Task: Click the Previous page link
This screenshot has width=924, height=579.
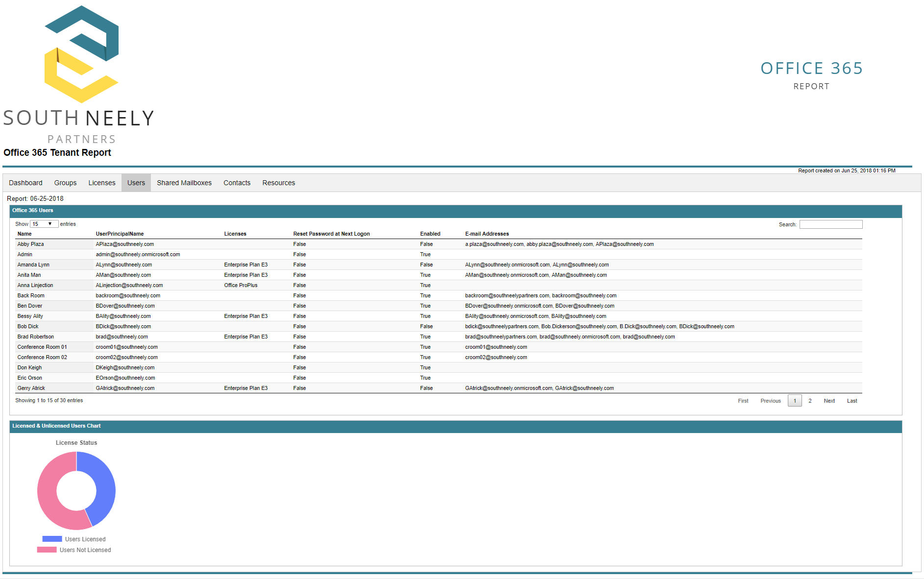Action: pos(771,401)
